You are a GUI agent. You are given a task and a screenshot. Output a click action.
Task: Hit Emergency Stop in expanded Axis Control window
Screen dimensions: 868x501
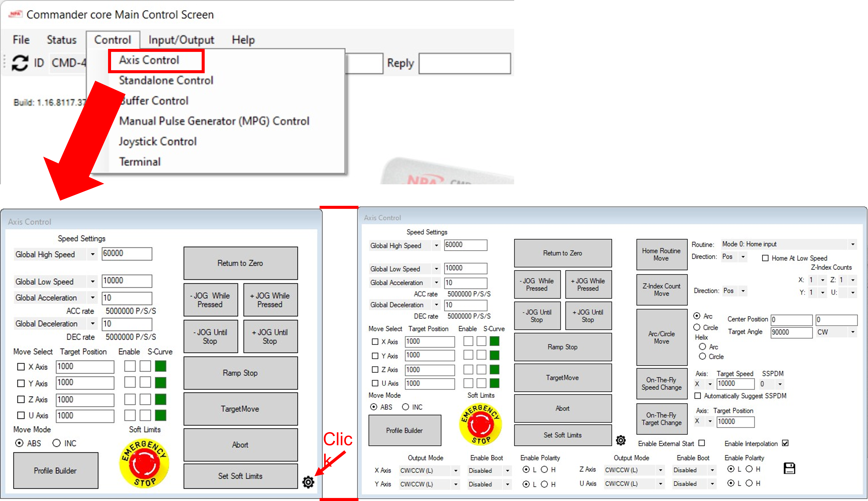pos(480,424)
